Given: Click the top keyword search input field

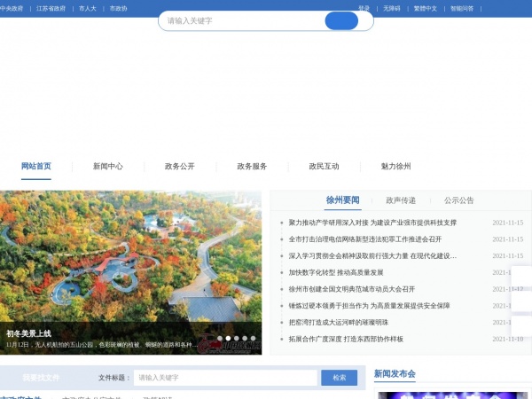Looking at the screenshot, I should [243, 20].
